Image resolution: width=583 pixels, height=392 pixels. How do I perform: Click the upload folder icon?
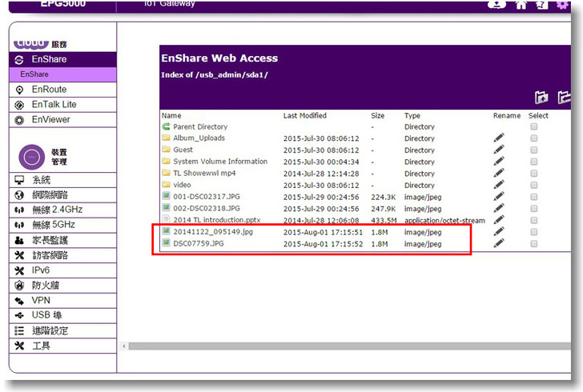[x=542, y=98]
